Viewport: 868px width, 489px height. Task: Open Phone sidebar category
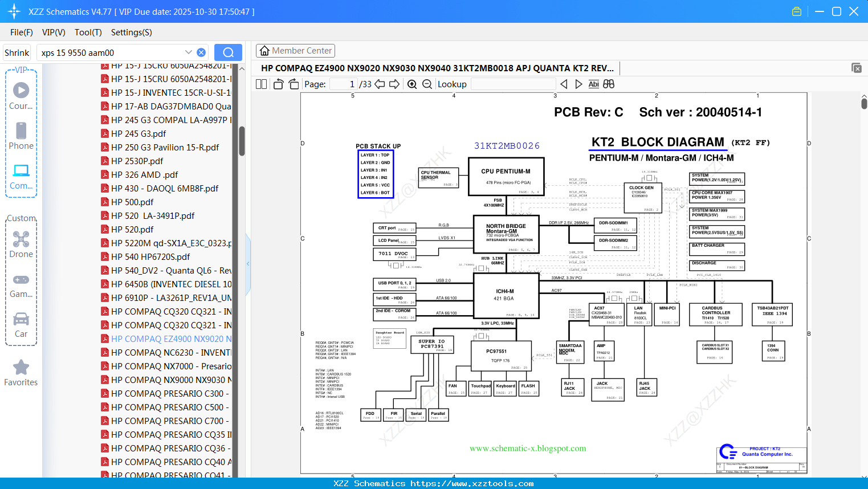(x=21, y=136)
